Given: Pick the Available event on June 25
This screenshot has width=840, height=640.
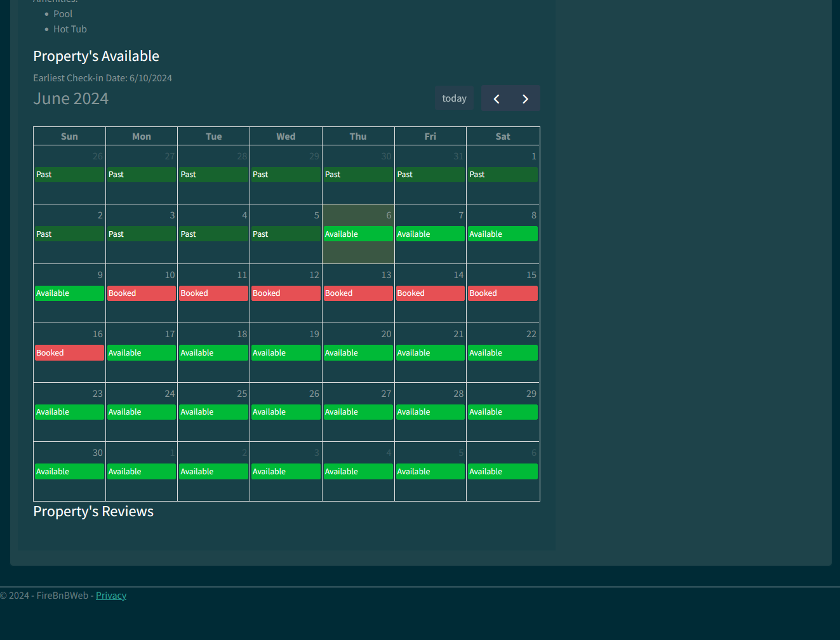Looking at the screenshot, I should coord(213,412).
